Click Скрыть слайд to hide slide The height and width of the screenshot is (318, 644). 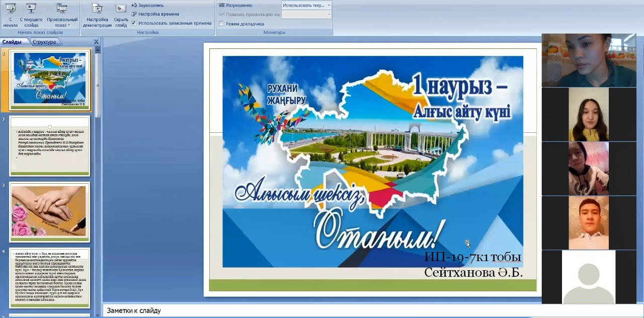click(x=121, y=15)
